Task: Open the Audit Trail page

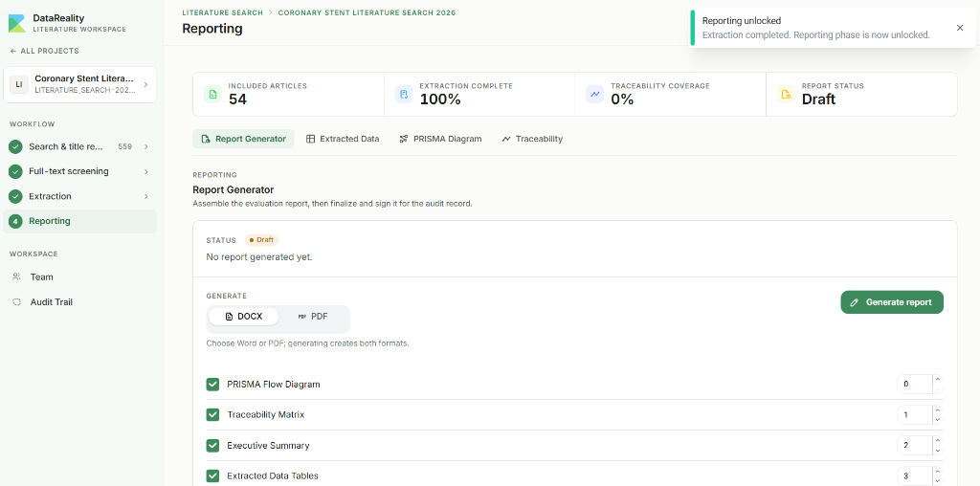Action: click(80, 301)
